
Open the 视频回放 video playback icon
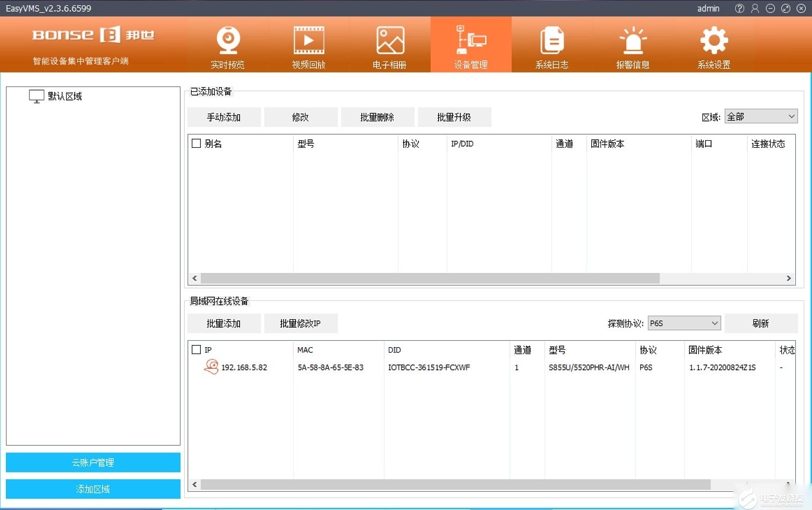pyautogui.click(x=309, y=40)
